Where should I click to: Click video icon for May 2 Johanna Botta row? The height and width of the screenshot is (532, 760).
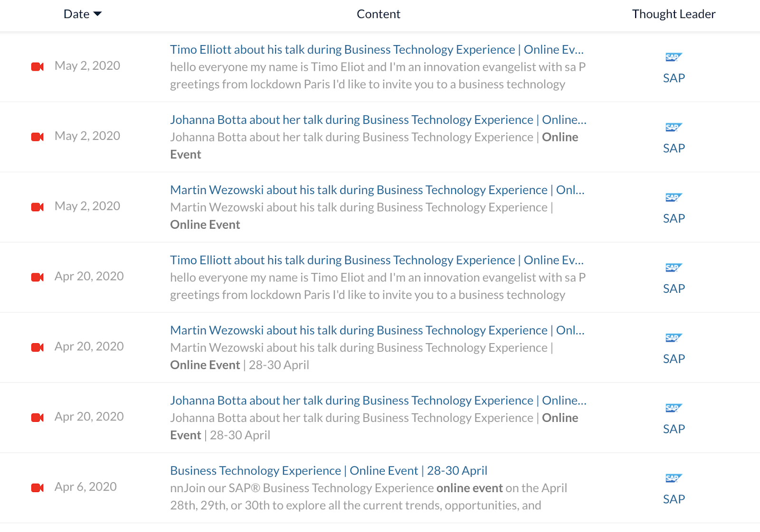(38, 137)
